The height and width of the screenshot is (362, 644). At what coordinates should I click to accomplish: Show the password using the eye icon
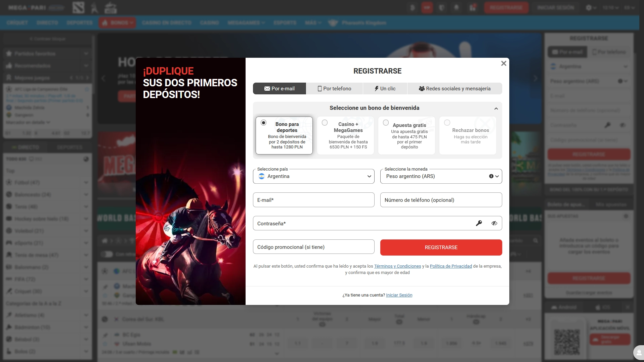click(x=494, y=223)
